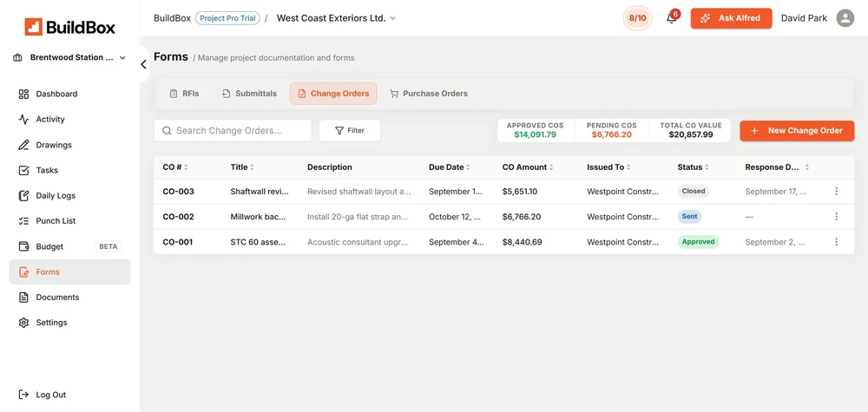
Task: Open Documents from sidebar
Action: pos(69,298)
